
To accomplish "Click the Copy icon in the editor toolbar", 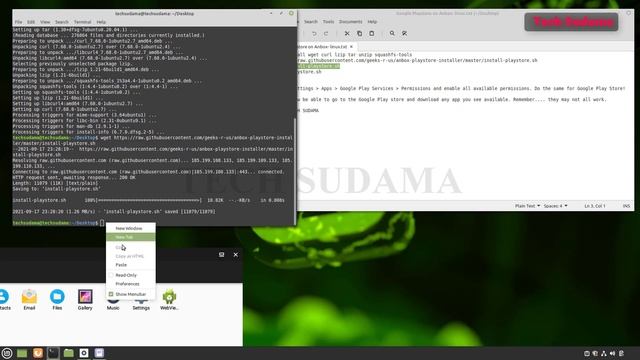I will pos(359,33).
